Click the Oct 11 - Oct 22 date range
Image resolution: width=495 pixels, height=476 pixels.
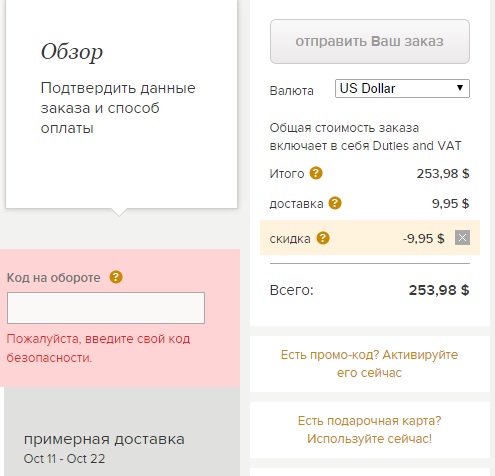point(64,459)
